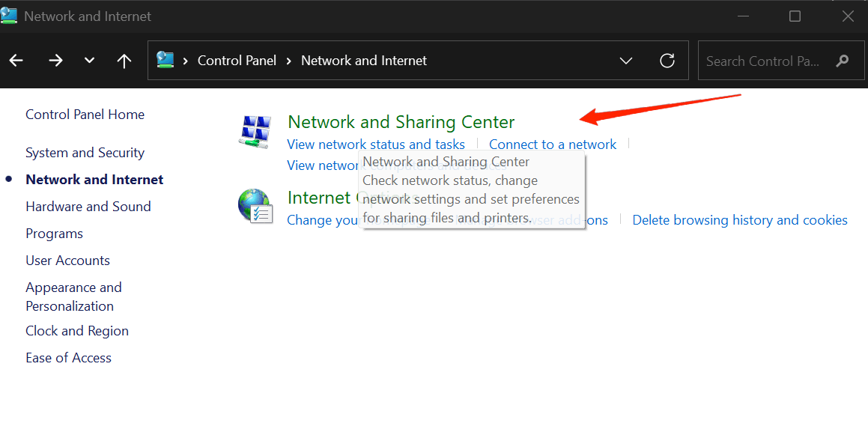Click Delete browsing history and cookies

point(740,219)
